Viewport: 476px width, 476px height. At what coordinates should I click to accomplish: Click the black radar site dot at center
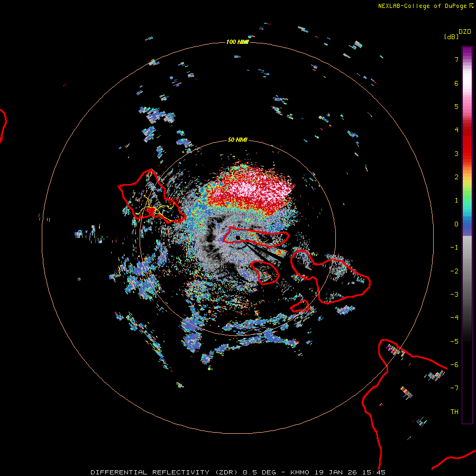[x=237, y=237]
